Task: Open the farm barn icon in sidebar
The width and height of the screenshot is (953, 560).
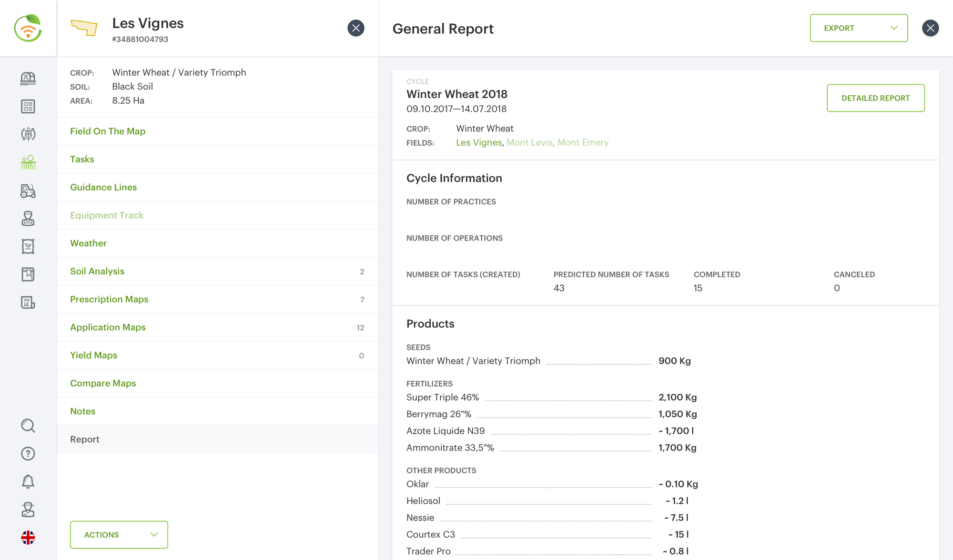Action: point(28,79)
